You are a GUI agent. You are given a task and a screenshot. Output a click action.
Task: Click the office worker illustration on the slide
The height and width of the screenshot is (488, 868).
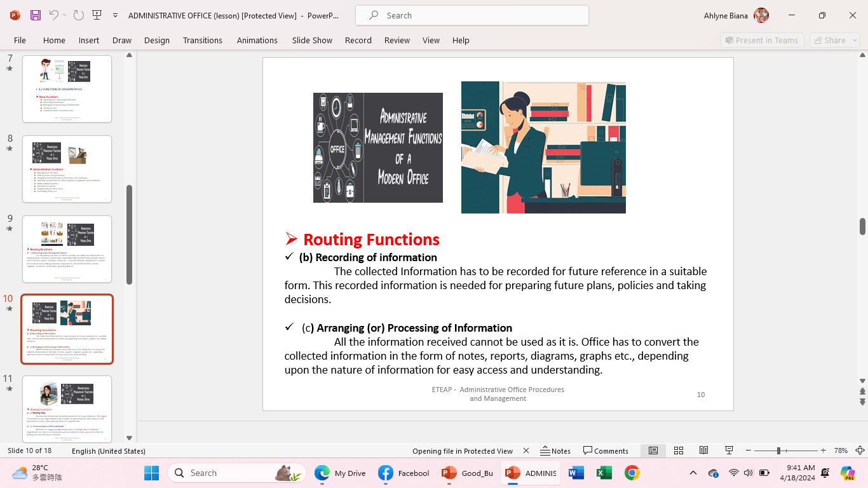tap(543, 147)
